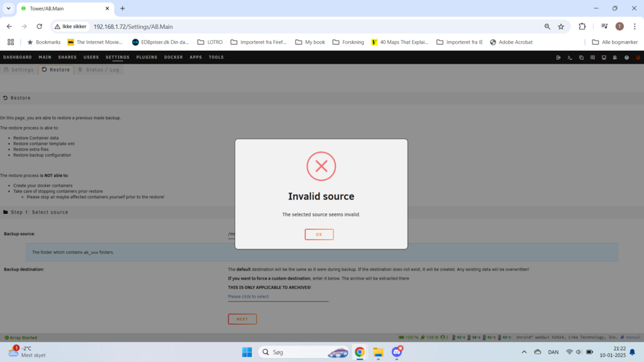
Task: Expand the Alle bogmærker folder
Action: [x=614, y=42]
